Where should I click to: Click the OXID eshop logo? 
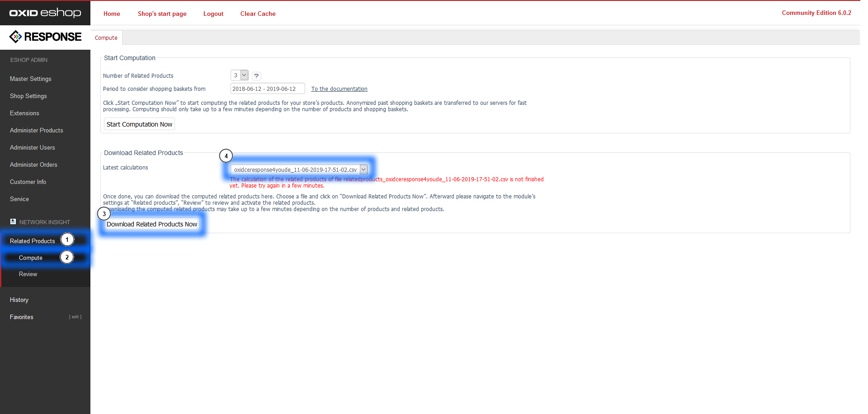(45, 13)
